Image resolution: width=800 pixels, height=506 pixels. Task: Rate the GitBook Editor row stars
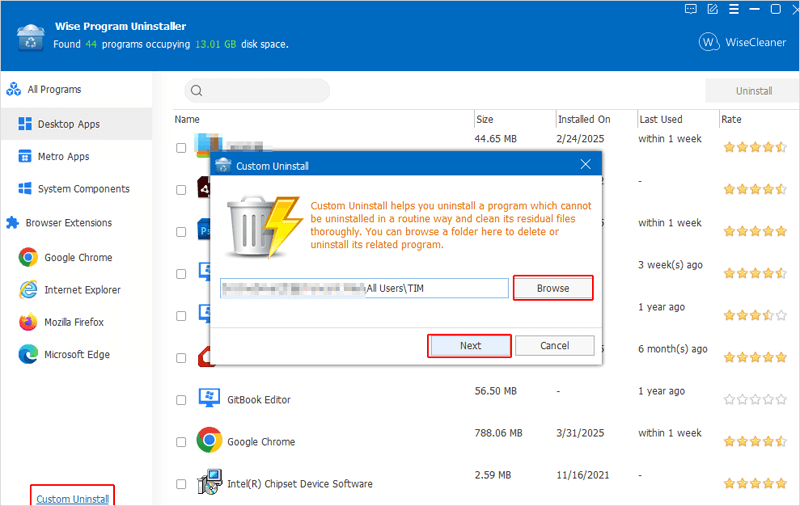755,399
